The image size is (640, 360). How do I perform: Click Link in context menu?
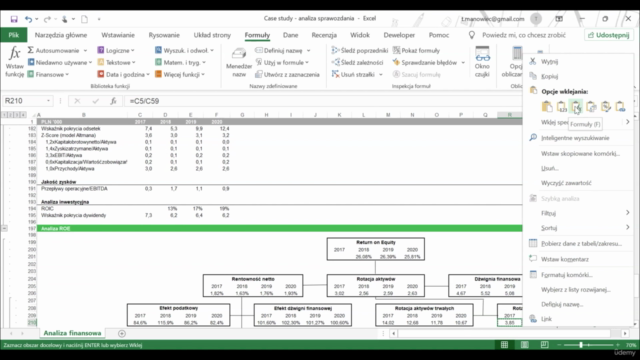(547, 319)
